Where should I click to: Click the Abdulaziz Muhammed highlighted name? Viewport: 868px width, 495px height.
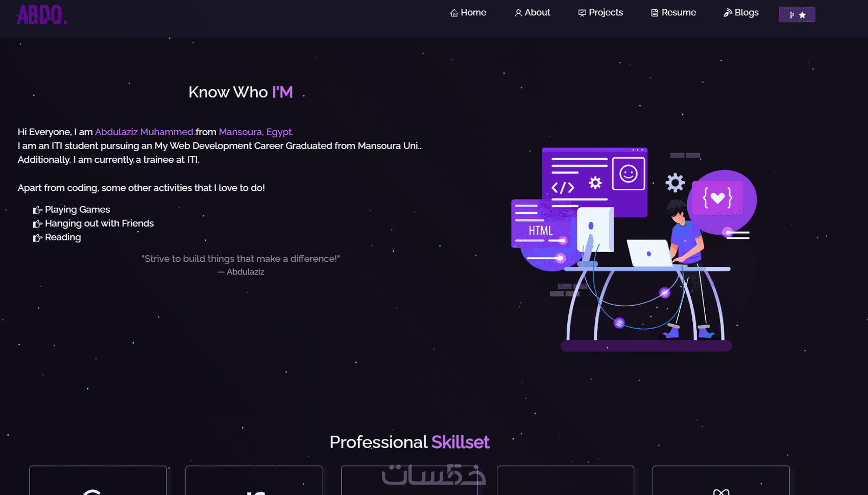[144, 132]
